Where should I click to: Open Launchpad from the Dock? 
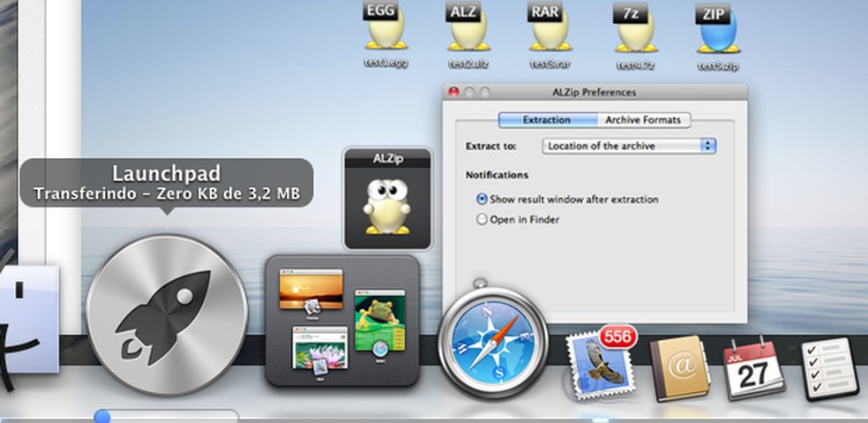(168, 315)
